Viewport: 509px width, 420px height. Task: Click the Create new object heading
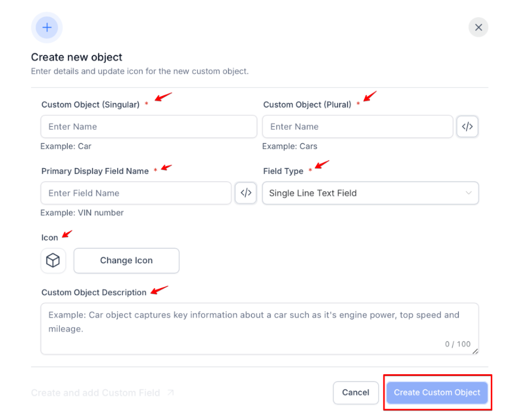tap(77, 57)
